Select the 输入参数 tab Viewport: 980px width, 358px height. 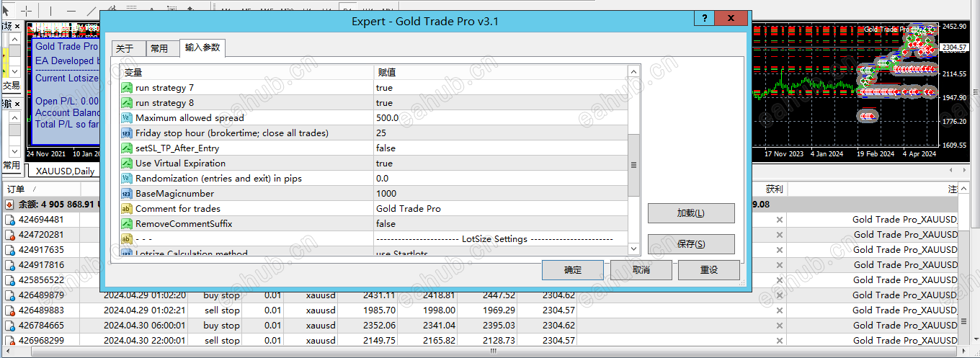coord(202,48)
